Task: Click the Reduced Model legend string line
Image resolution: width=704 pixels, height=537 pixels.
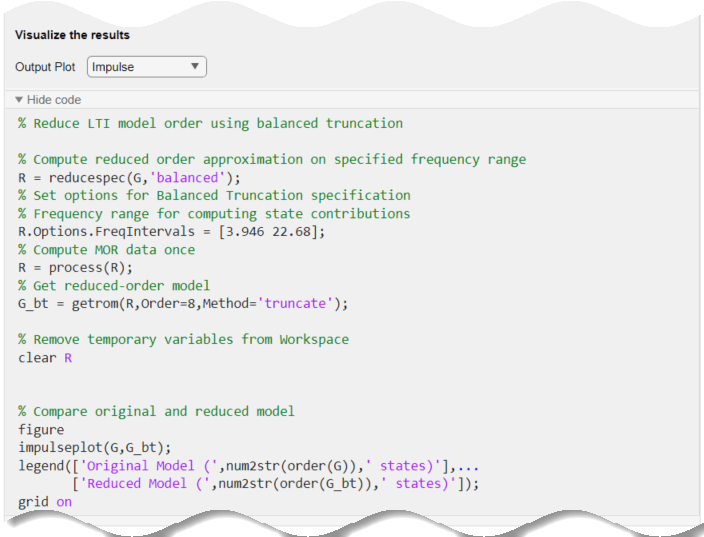Action: (x=276, y=484)
